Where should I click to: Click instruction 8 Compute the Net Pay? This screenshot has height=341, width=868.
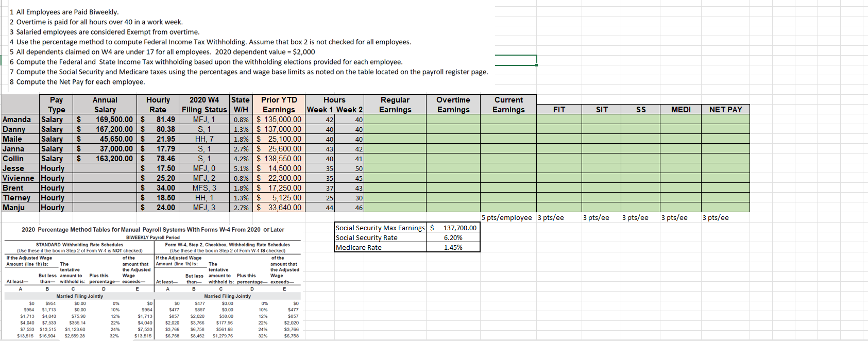(77, 82)
